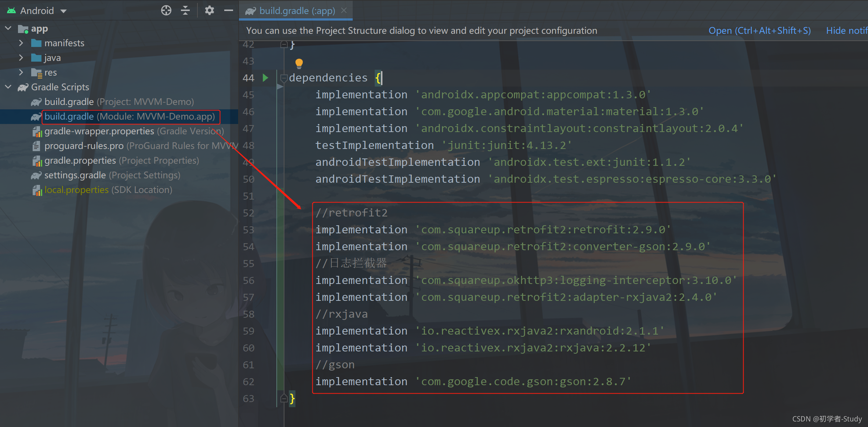Viewport: 868px width, 427px height.
Task: Collapse the Gradle Scripts node
Action: coord(8,87)
